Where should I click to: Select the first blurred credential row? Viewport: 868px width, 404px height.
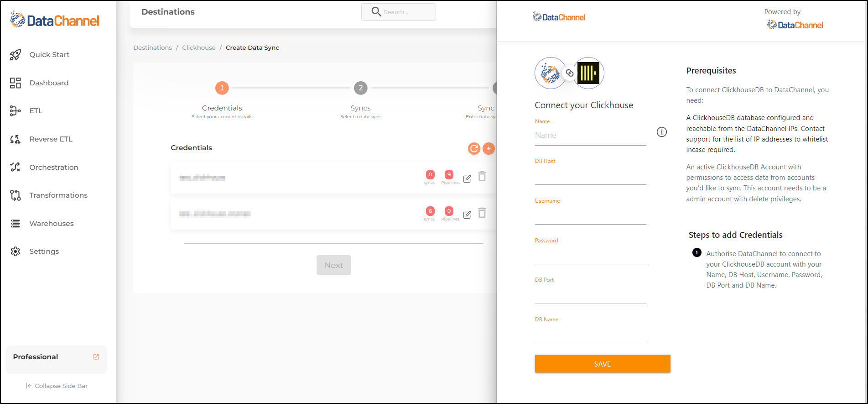333,178
